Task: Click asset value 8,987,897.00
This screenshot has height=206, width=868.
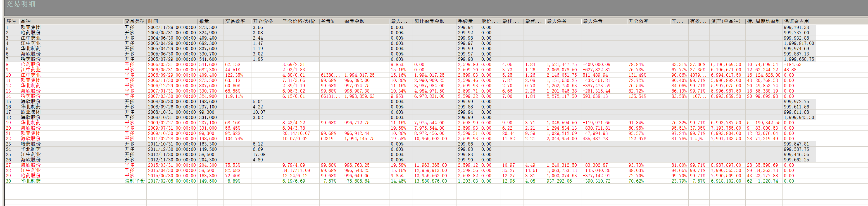Action: tap(726, 165)
